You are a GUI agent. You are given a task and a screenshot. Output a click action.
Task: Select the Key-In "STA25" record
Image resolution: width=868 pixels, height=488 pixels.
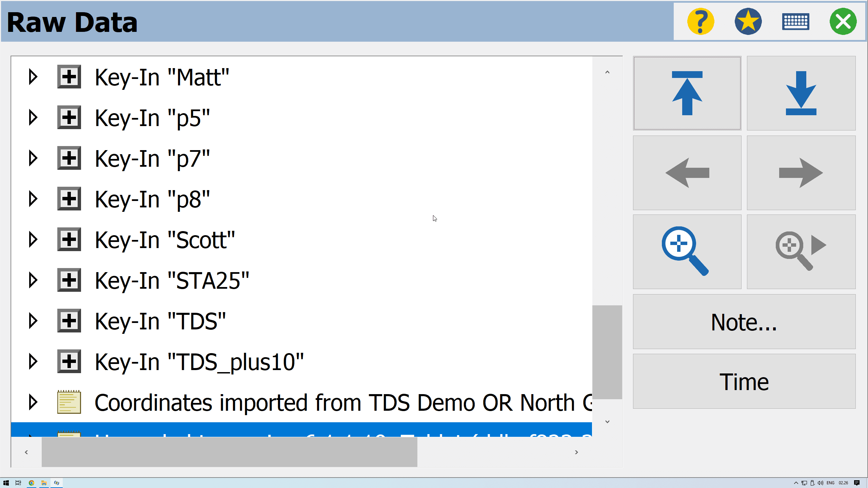172,281
